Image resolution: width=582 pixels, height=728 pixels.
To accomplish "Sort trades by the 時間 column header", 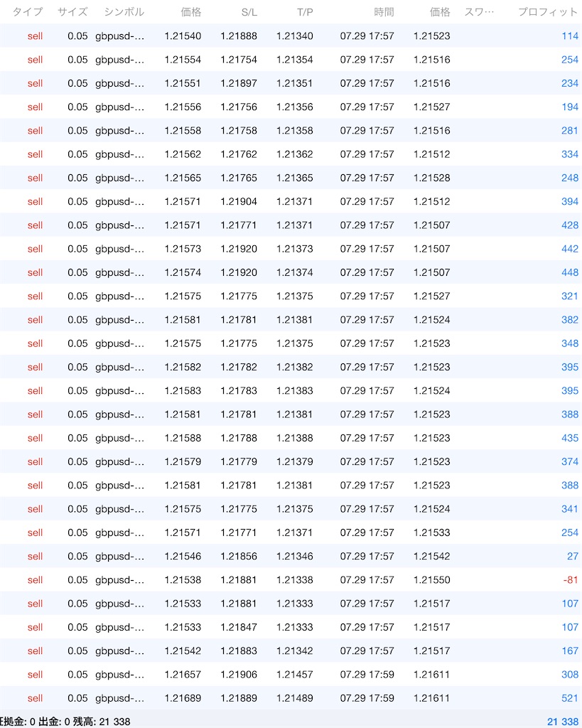I will [384, 12].
